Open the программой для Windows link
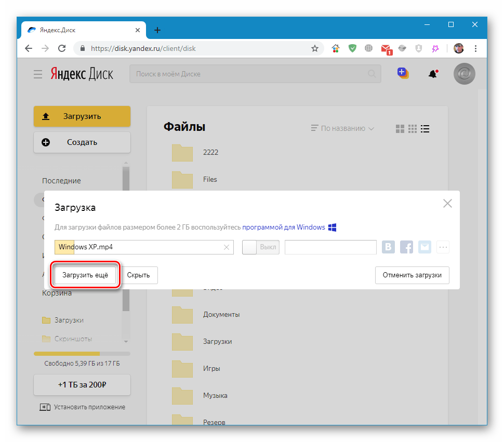Screen dimensions: 504x442 click(x=285, y=227)
